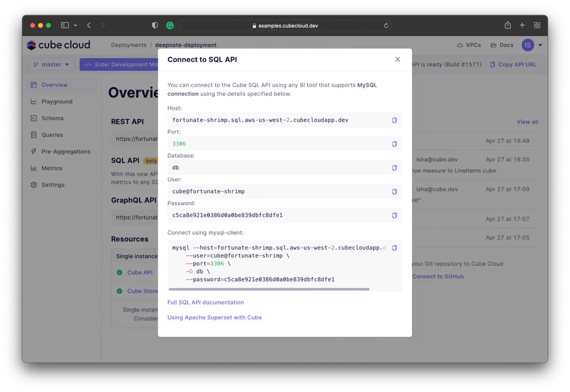Click Enter Development Mode button
This screenshot has height=392, width=570.
[119, 64]
